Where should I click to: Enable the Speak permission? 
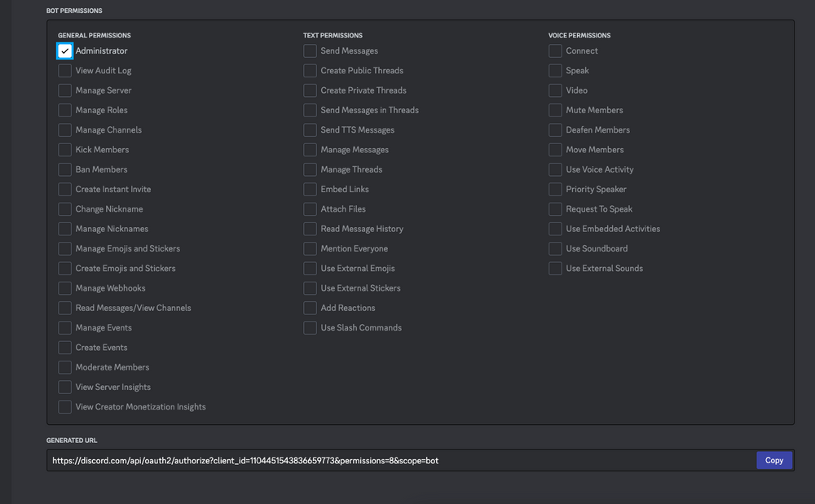(x=555, y=70)
